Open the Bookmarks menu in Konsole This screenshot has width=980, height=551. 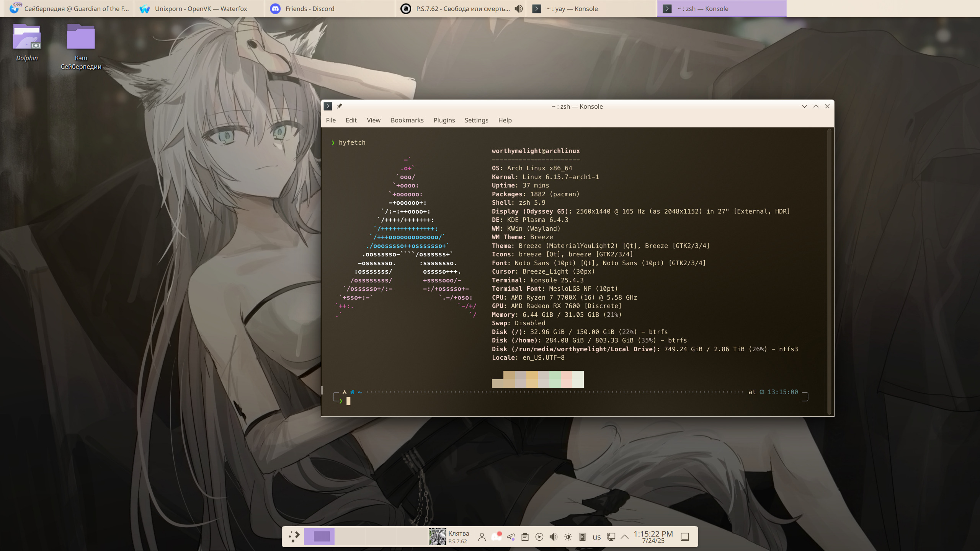(407, 120)
